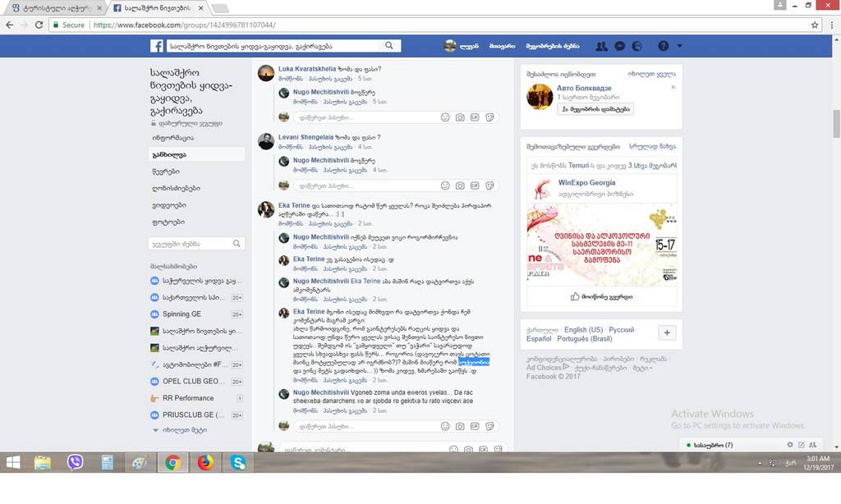Image resolution: width=841 pixels, height=504 pixels.
Task: Click add friend button for Авто Болквадзе
Action: point(595,109)
